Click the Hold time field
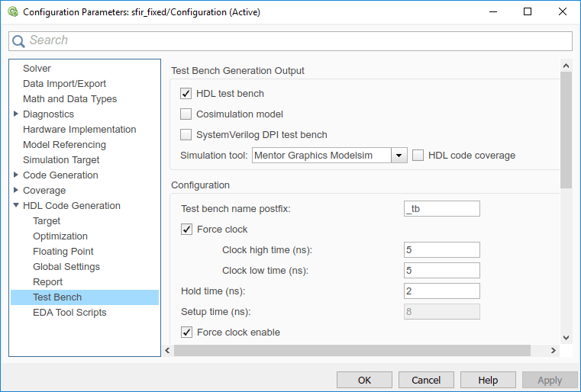 coord(442,291)
